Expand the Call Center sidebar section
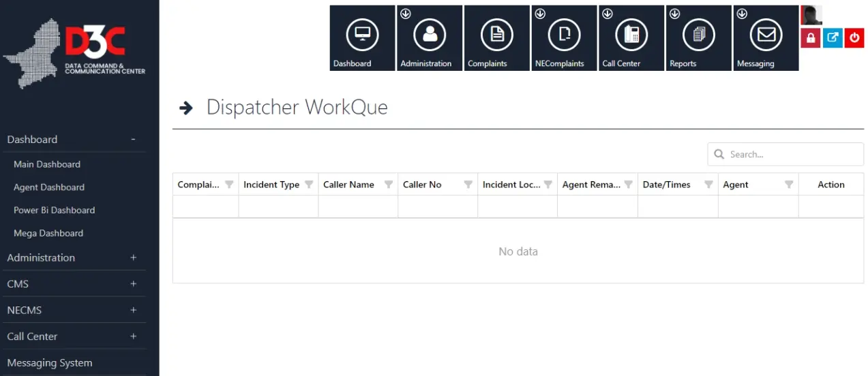Image resolution: width=868 pixels, height=376 pixels. [x=133, y=336]
